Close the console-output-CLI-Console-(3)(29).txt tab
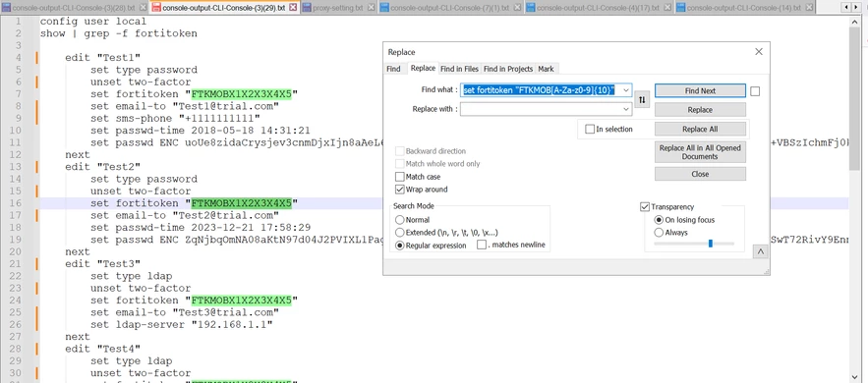 293,8
